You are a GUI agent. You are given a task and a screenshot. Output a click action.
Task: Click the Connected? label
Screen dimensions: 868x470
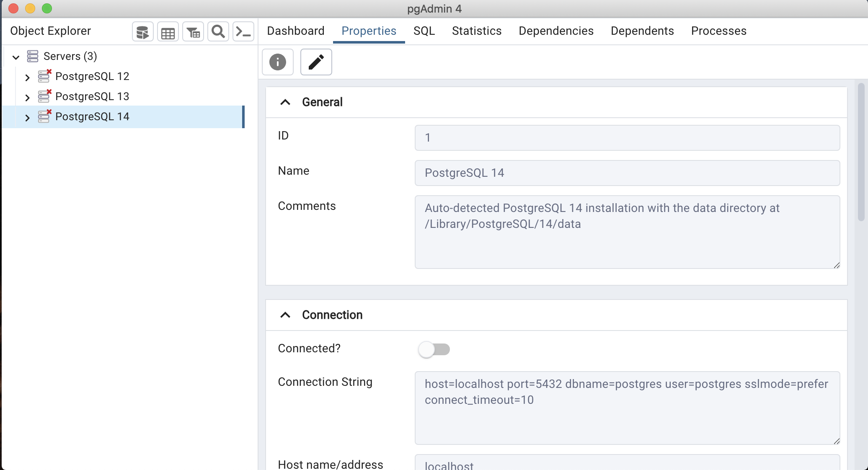[x=309, y=349]
